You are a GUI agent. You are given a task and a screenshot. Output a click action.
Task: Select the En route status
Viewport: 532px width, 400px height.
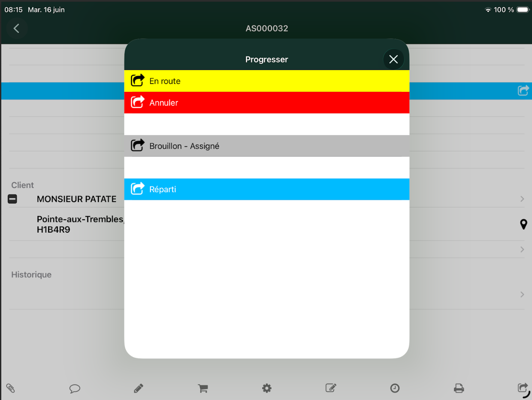267,81
